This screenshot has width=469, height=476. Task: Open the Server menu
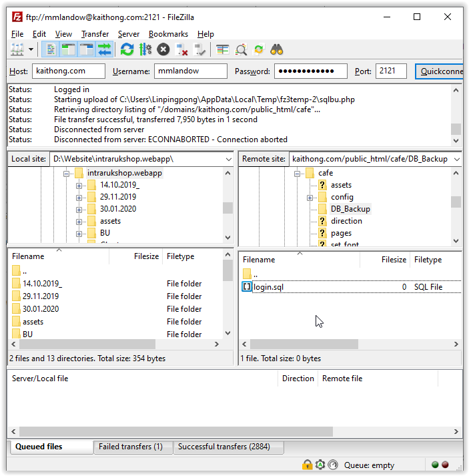pyautogui.click(x=129, y=34)
